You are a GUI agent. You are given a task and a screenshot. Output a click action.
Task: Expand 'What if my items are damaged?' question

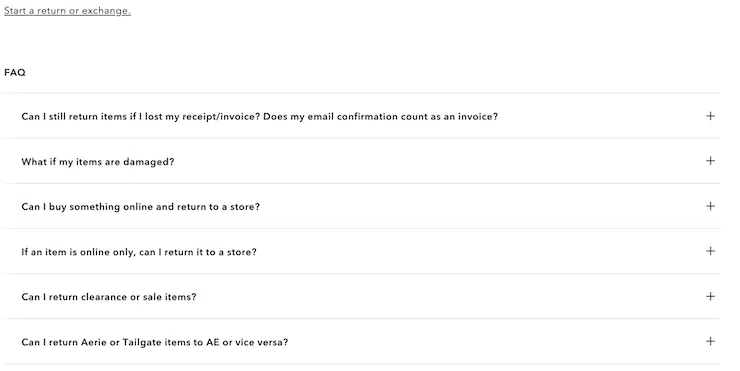[x=362, y=161]
